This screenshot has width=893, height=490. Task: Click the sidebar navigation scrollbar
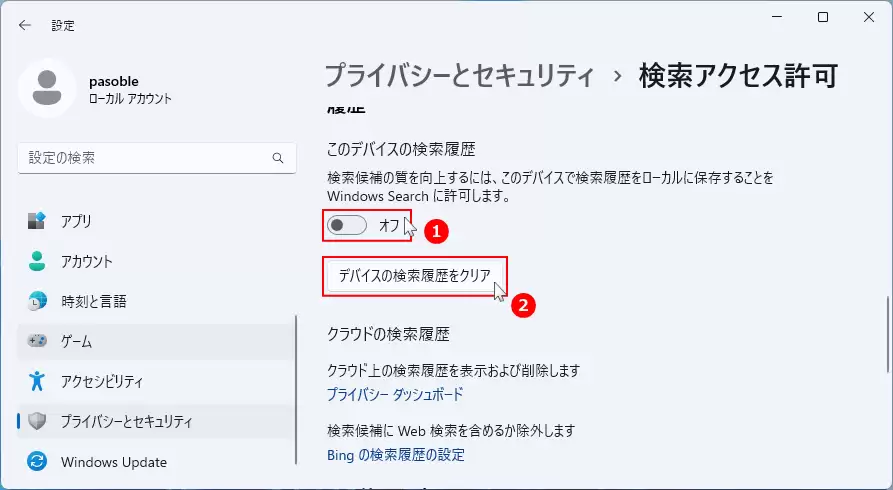coord(296,390)
